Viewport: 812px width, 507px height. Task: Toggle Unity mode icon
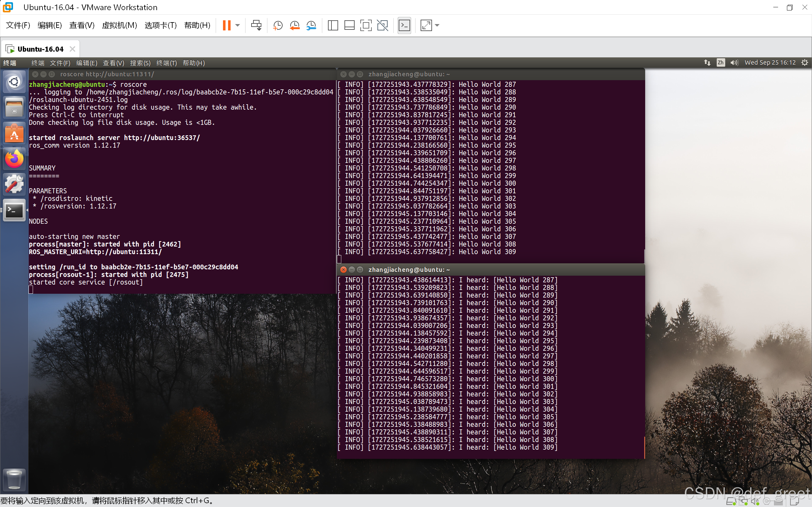tap(383, 25)
